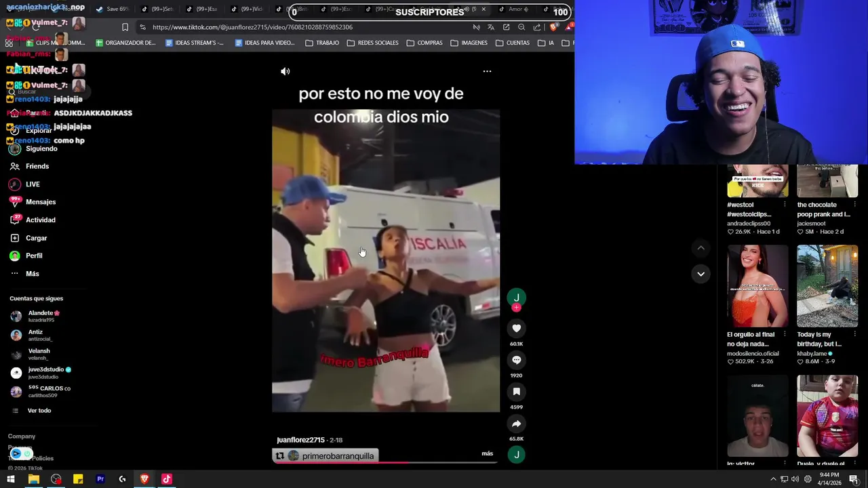Show hidden system tray icons

click(773, 479)
